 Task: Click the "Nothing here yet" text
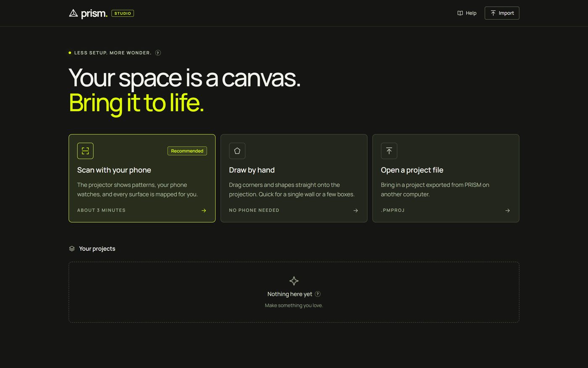click(x=290, y=294)
